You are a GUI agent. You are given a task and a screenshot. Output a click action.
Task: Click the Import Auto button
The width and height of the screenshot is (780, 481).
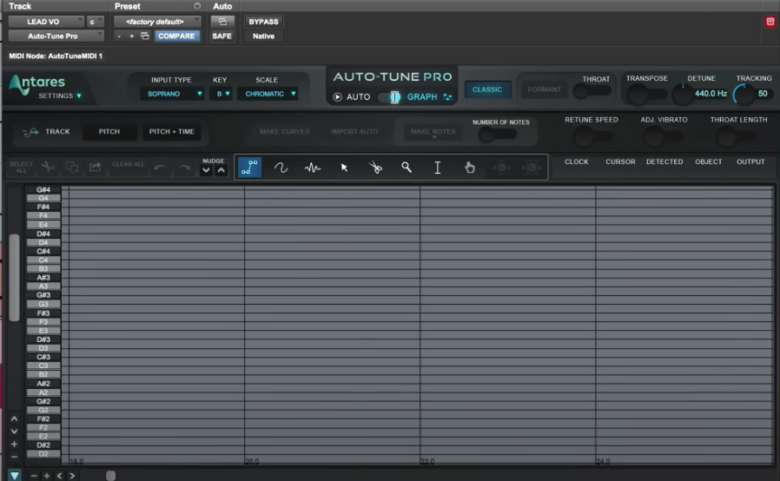(355, 132)
